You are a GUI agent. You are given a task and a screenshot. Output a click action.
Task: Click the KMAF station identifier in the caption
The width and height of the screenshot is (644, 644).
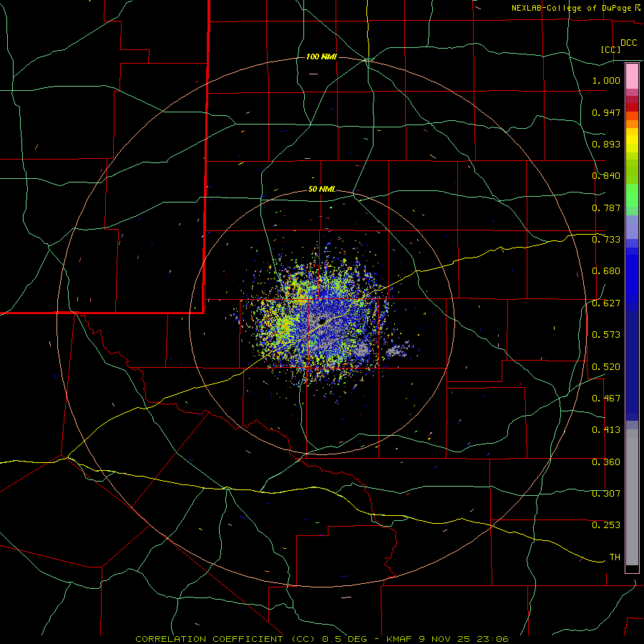tap(399, 639)
